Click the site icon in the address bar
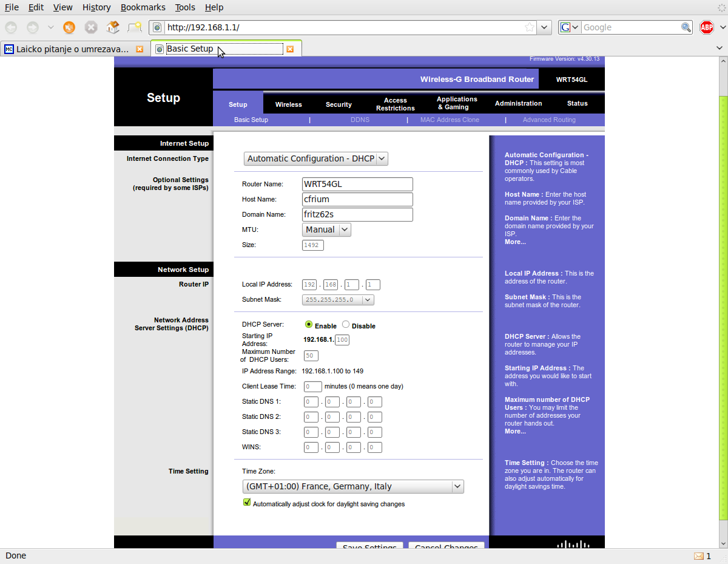 tap(157, 27)
